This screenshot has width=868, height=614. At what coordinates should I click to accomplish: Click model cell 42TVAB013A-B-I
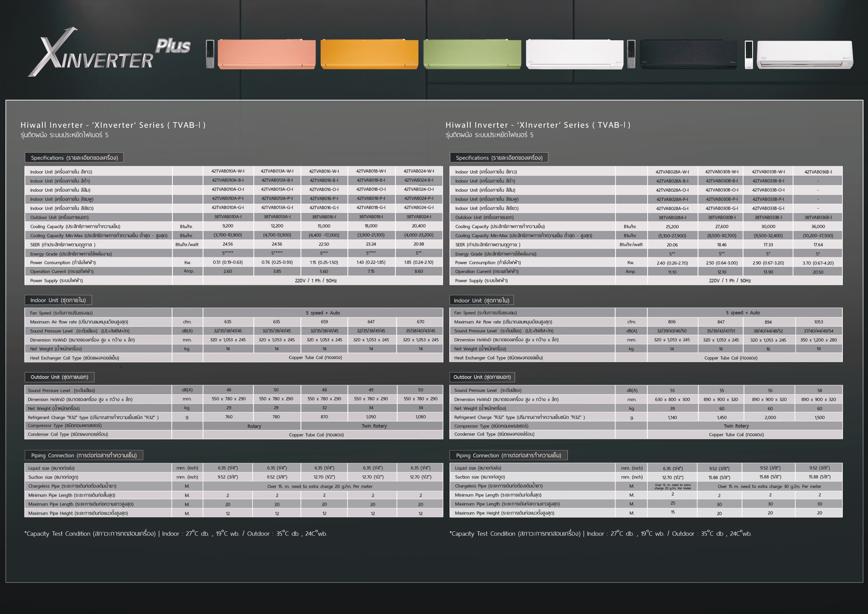[277, 180]
